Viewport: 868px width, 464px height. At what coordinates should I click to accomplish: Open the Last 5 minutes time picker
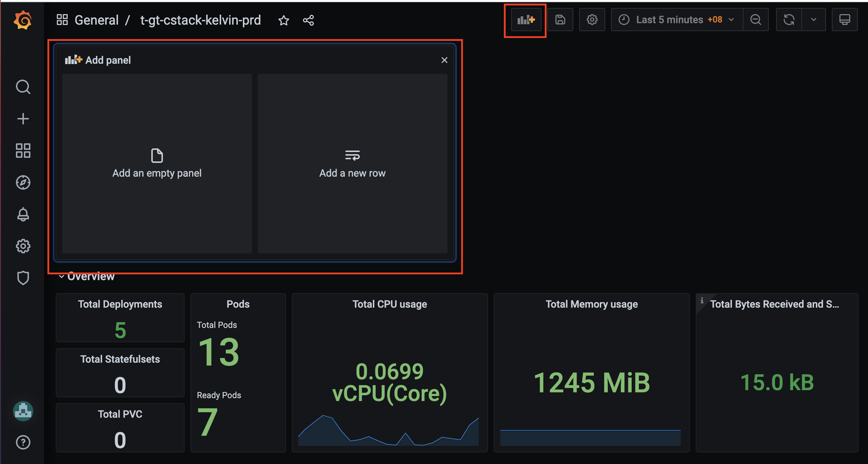(677, 20)
